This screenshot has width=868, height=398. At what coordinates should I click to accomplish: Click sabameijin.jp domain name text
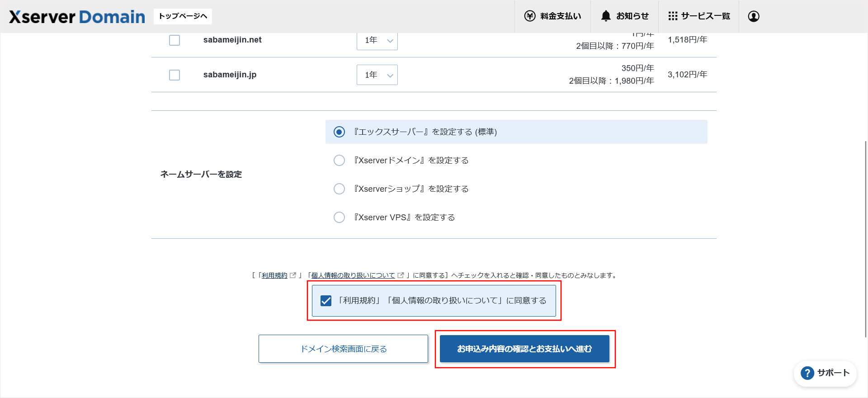tap(230, 75)
